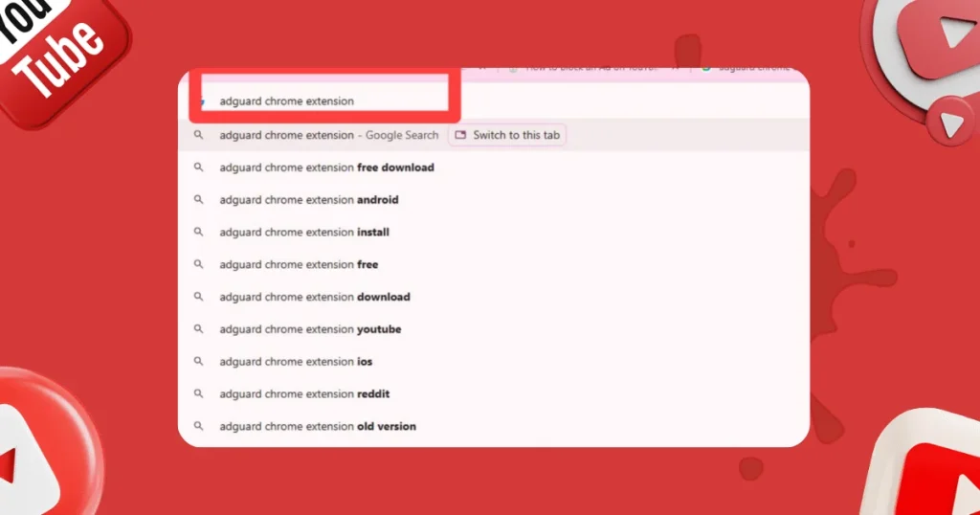Pick the 'adguard chrome extension reddit' suggestion text
The width and height of the screenshot is (980, 515).
[304, 394]
